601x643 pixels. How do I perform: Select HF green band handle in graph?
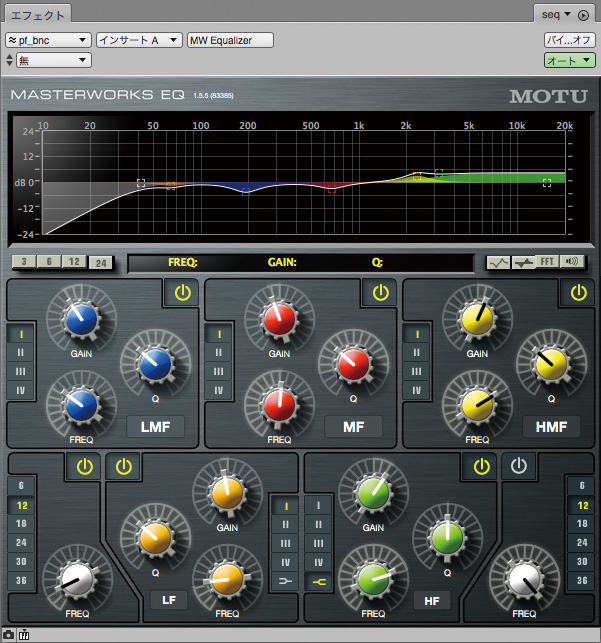pyautogui.click(x=439, y=173)
